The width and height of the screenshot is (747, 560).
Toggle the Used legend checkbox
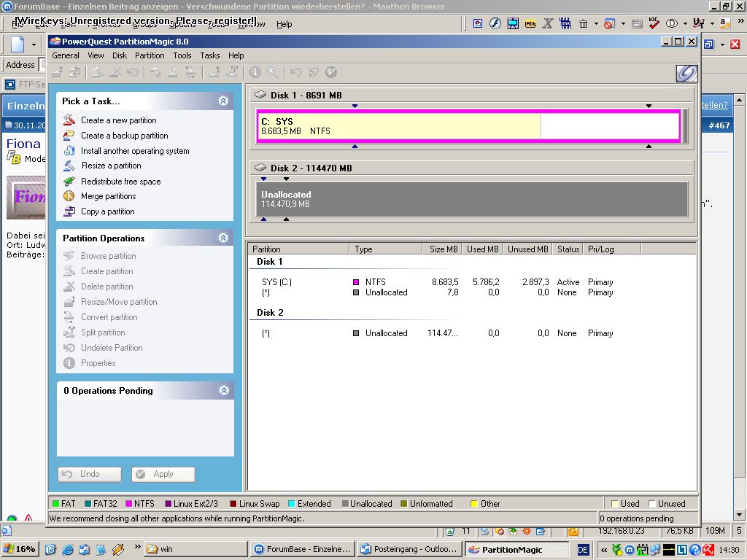[614, 503]
